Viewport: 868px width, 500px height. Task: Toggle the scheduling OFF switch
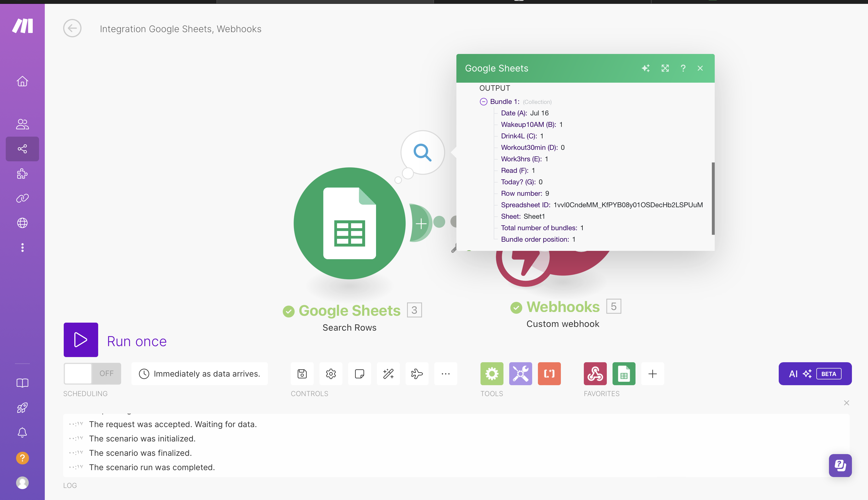(x=92, y=374)
